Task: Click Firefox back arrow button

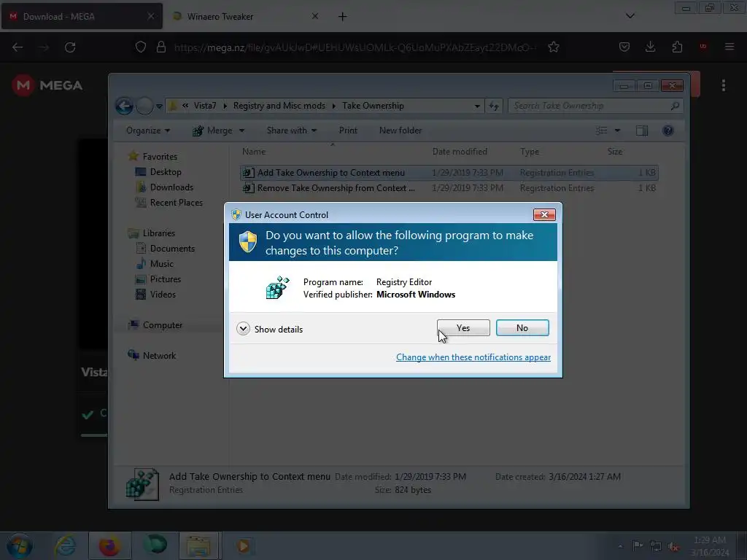Action: pyautogui.click(x=18, y=47)
